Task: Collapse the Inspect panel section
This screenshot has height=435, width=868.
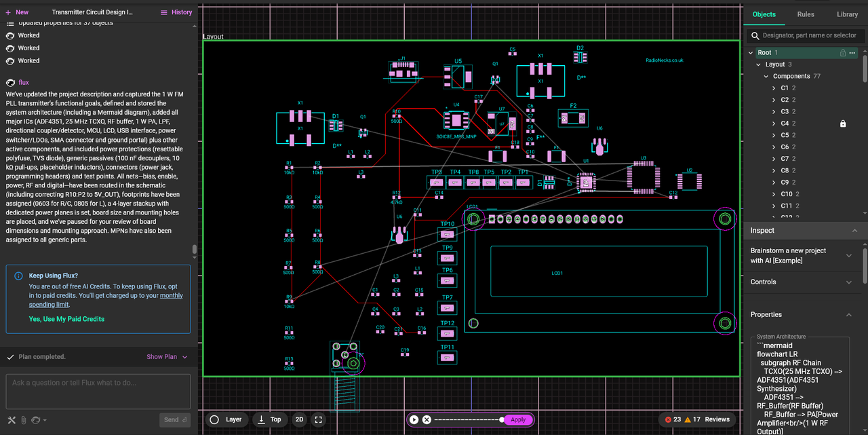Action: 854,231
